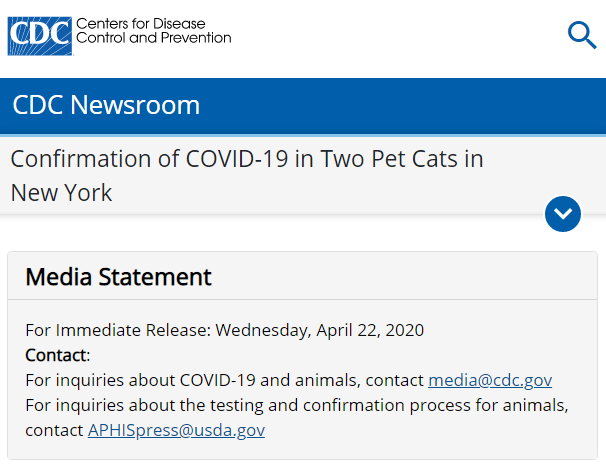Click the CDC logo icon

[x=39, y=35]
